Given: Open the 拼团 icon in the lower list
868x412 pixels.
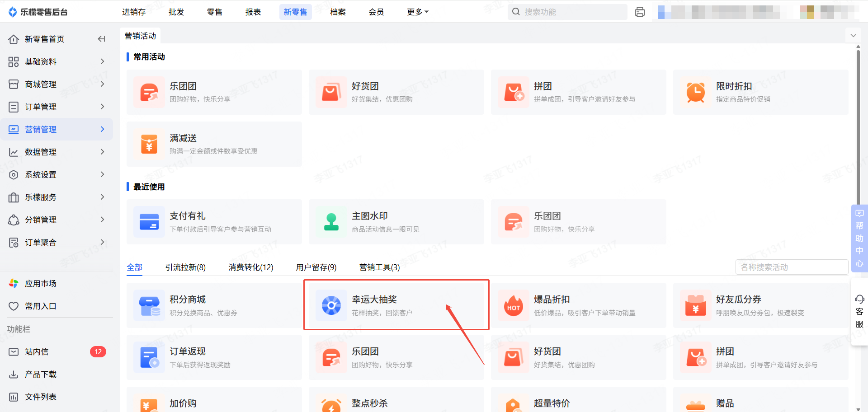Looking at the screenshot, I should click(x=696, y=357).
